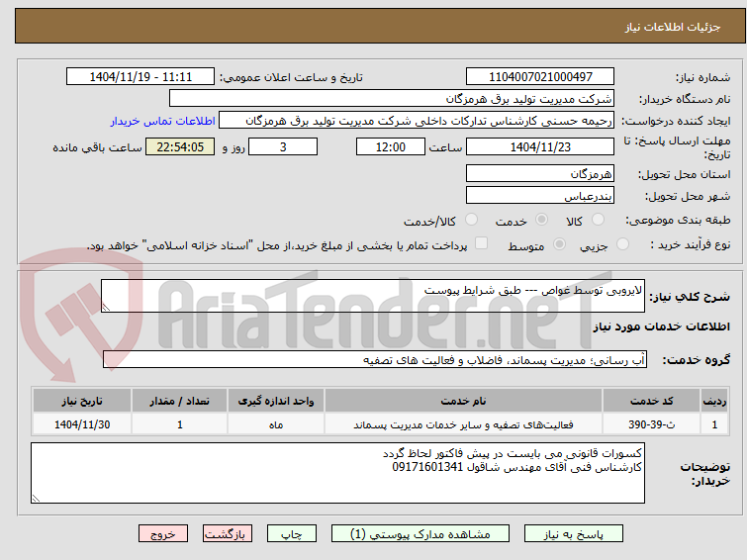747x560 pixels.
Task: Click the request creator field رحیمه حسنی
Action: point(417,121)
